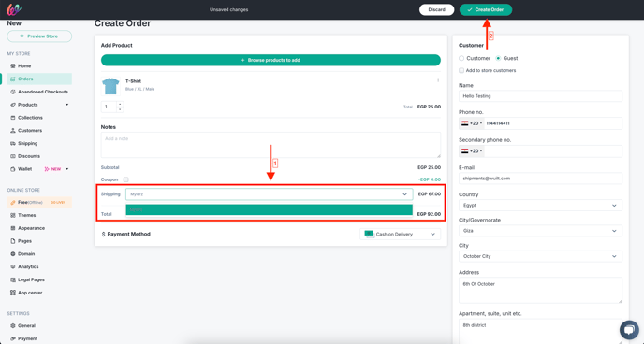Click the Apartment, suite, unit field

click(x=540, y=331)
